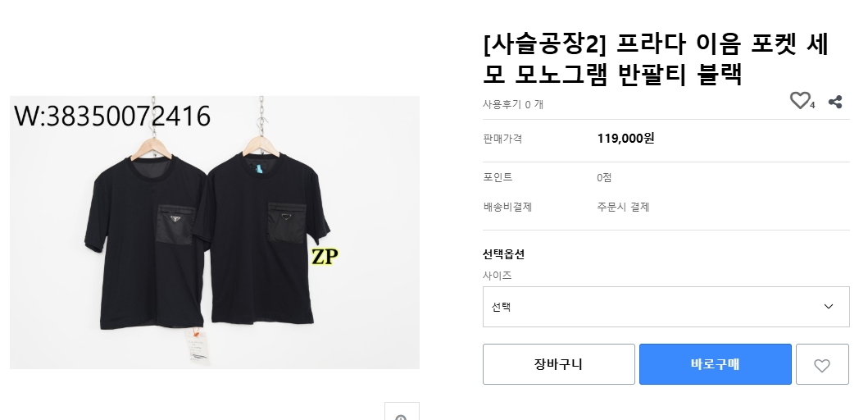
Task: Add to wishlist with heart button
Action: (822, 365)
